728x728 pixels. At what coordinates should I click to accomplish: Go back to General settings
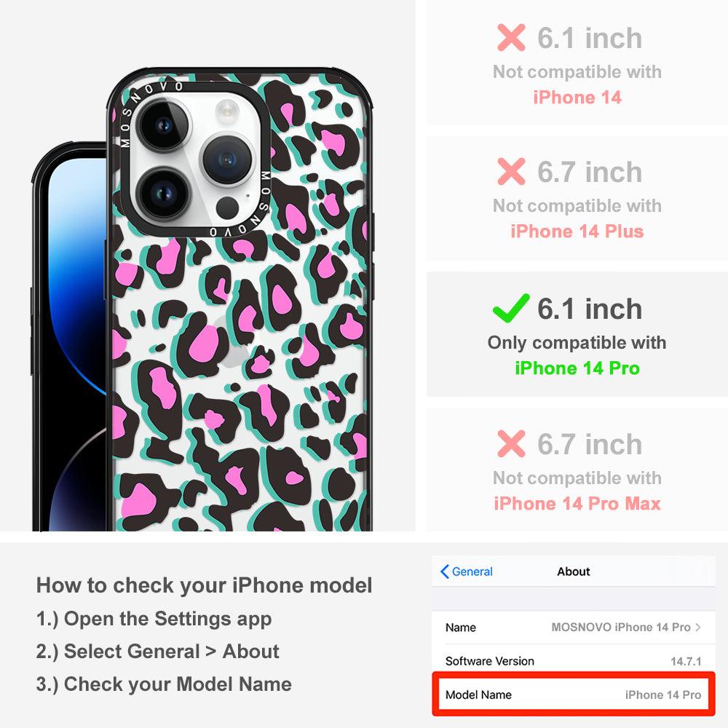coord(467,571)
